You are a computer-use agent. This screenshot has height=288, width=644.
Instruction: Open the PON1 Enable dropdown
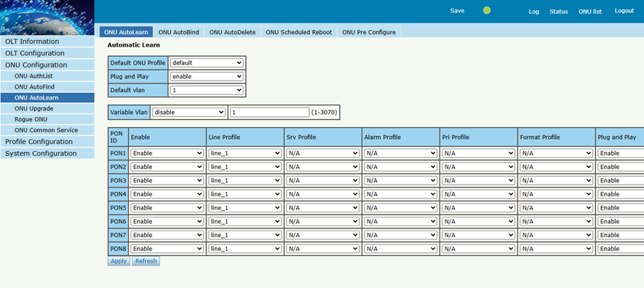tap(167, 153)
